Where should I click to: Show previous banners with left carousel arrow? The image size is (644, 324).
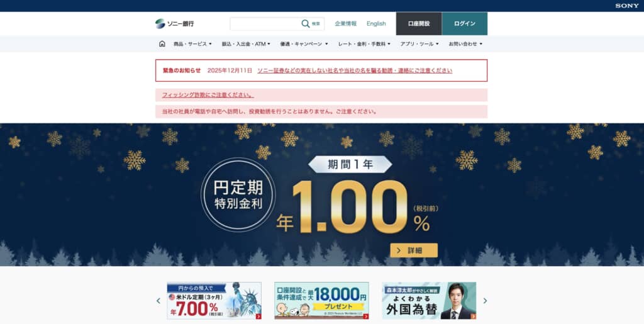click(158, 301)
